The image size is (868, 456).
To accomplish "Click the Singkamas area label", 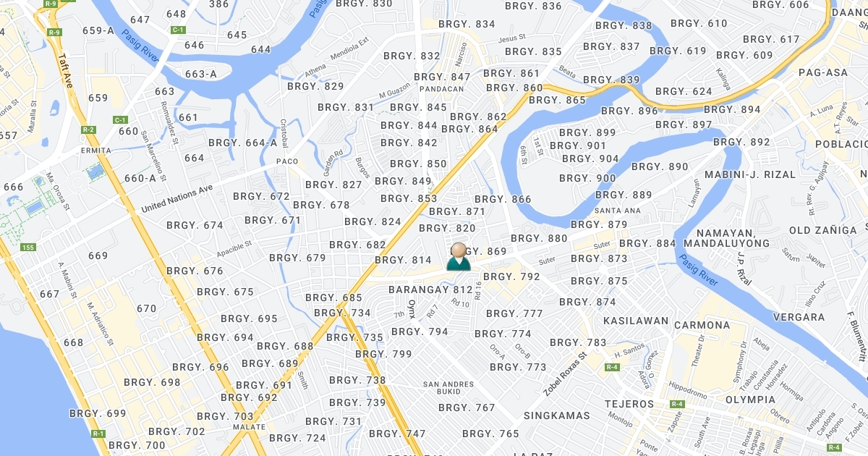I will tap(556, 416).
